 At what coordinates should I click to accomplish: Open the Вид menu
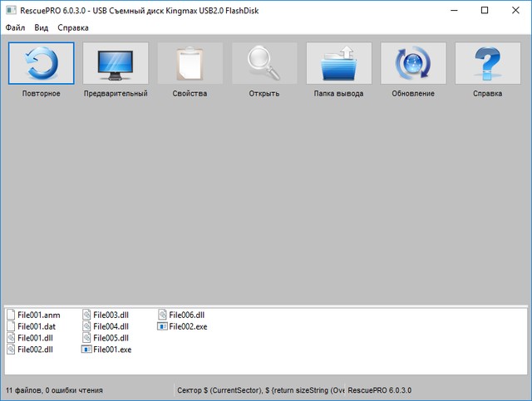coord(42,27)
